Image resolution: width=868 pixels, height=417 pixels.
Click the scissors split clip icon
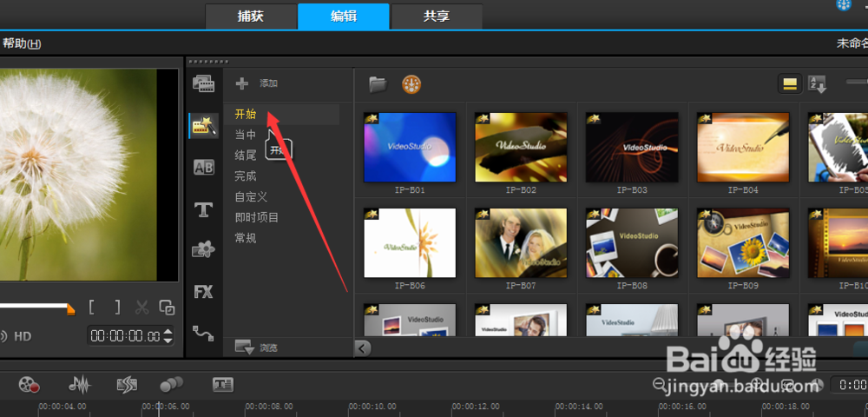point(142,307)
